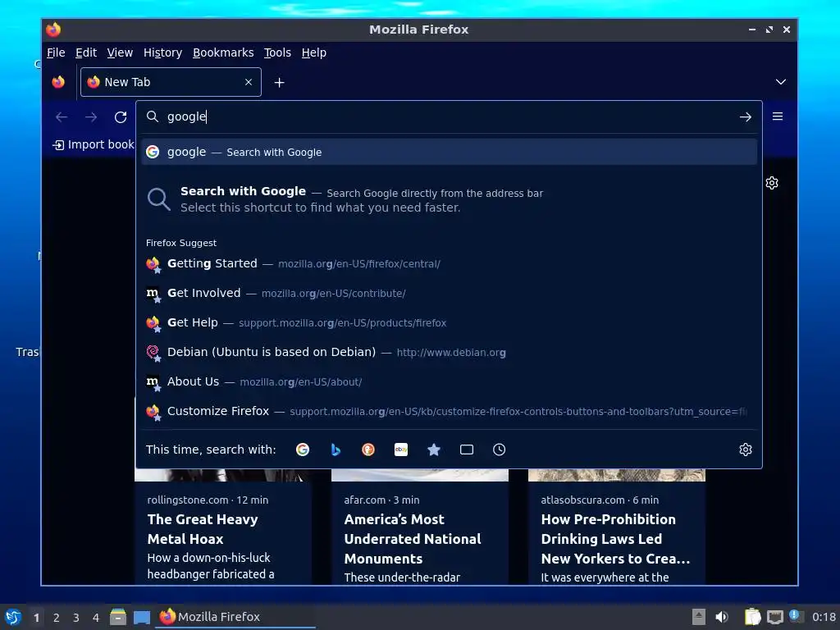Screen dimensions: 840x630
Task: Go back one page
Action: (62, 116)
